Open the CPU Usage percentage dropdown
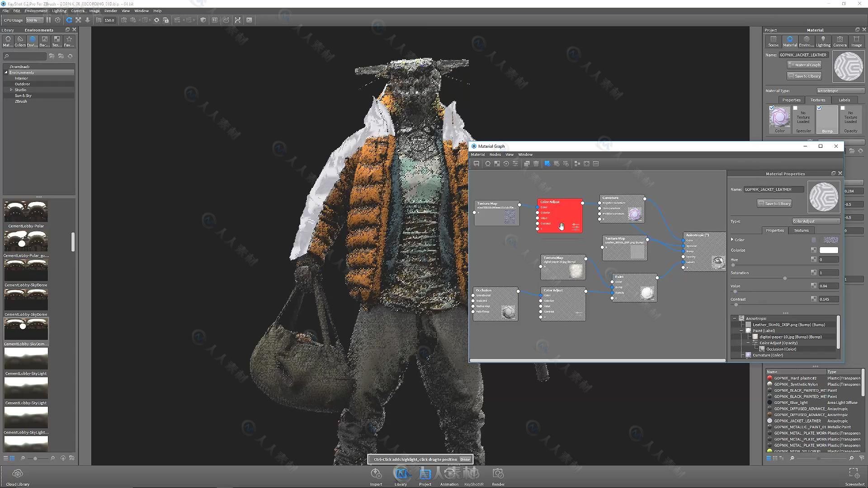868x488 pixels. 34,20
